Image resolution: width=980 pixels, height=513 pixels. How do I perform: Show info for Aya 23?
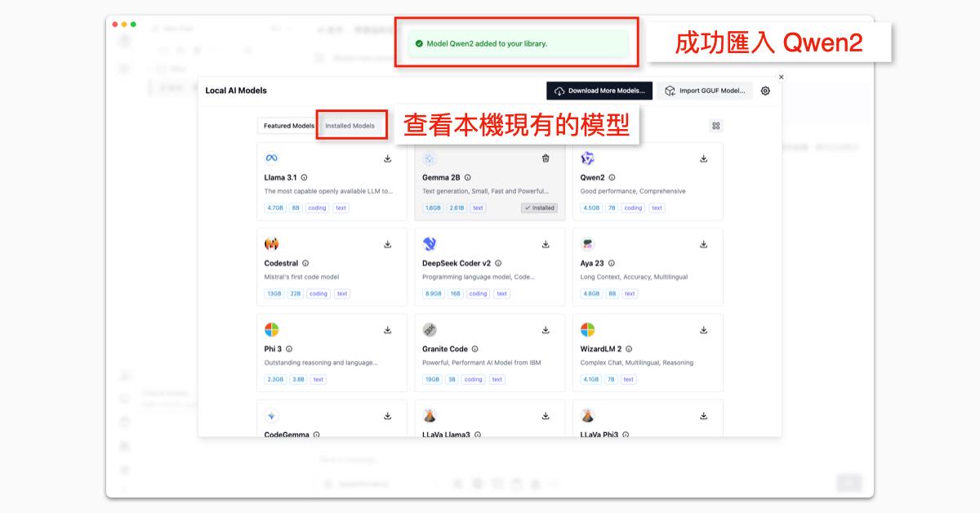[611, 263]
